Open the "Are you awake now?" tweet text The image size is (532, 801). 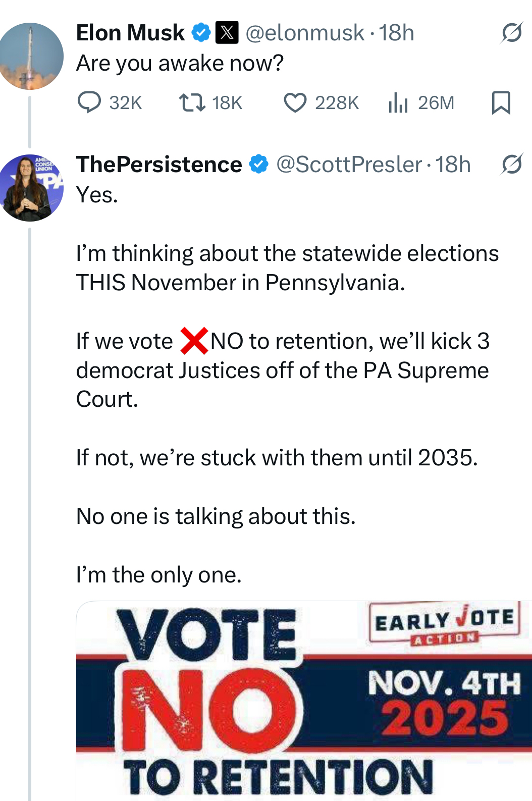(180, 64)
